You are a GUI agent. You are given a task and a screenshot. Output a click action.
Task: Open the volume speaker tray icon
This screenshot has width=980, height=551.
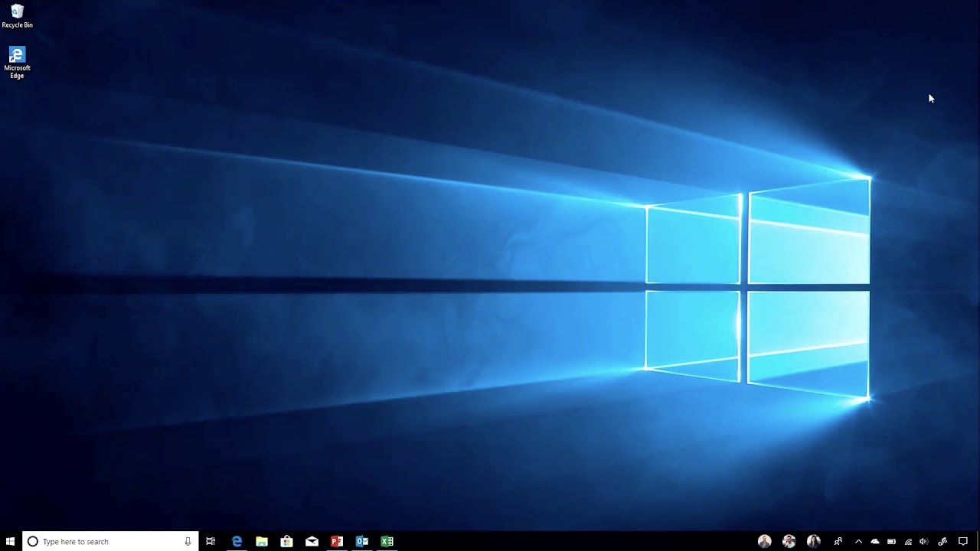coord(923,541)
